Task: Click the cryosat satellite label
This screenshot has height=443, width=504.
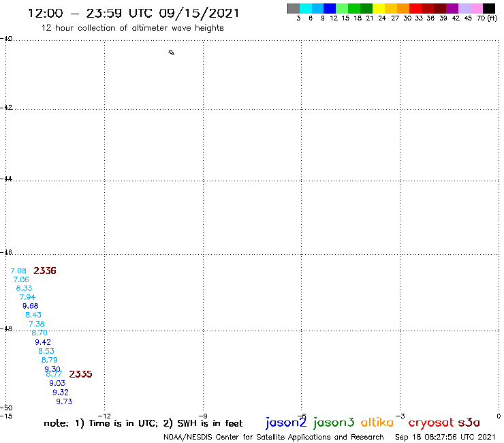Action: pyautogui.click(x=430, y=423)
